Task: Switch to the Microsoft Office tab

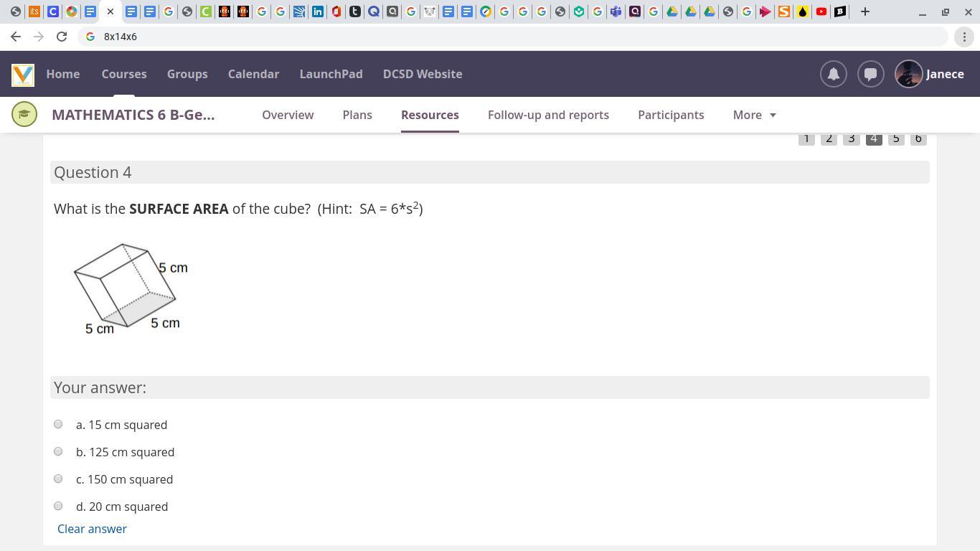Action: click(336, 11)
